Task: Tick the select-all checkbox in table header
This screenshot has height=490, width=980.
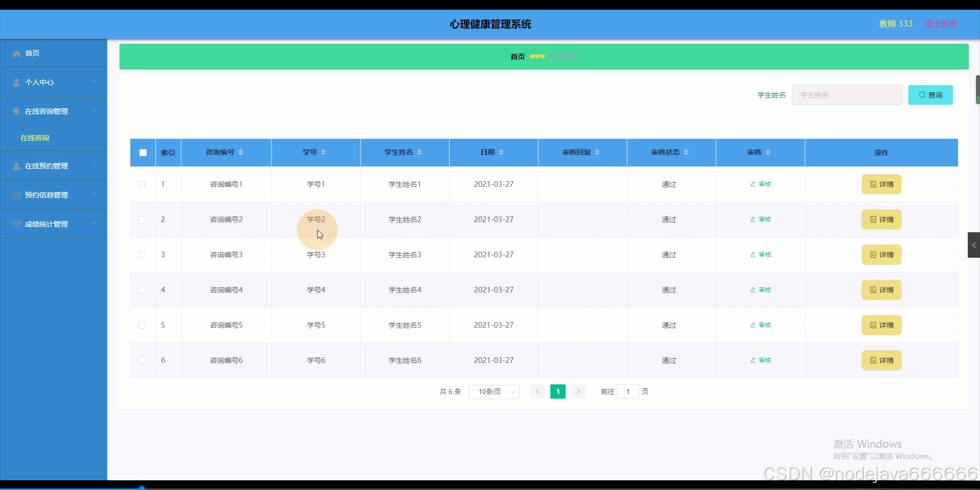Action: click(143, 153)
